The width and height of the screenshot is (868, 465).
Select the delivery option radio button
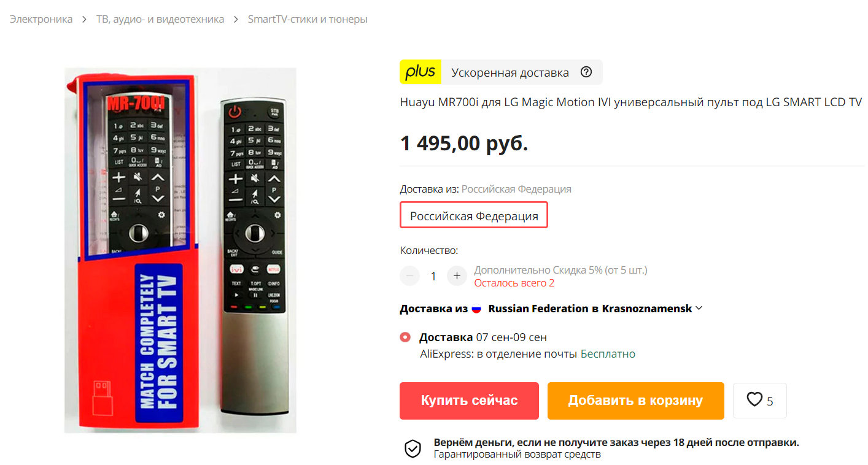[x=405, y=337]
